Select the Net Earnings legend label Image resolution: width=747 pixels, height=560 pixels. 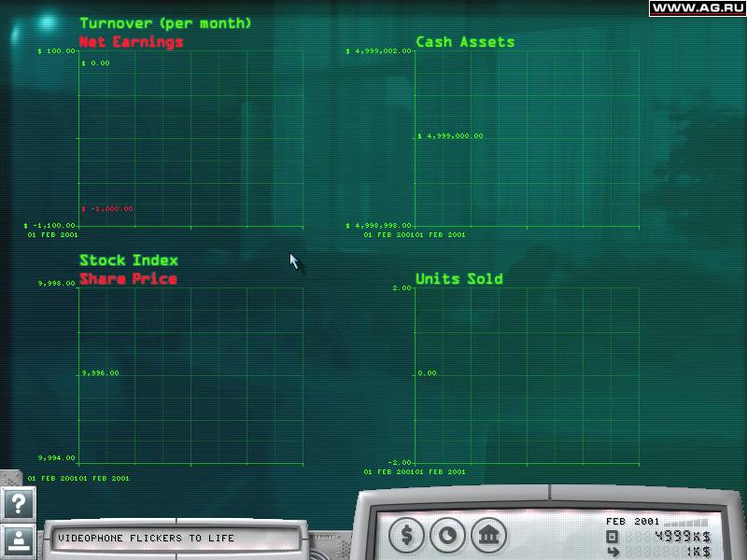(x=131, y=42)
